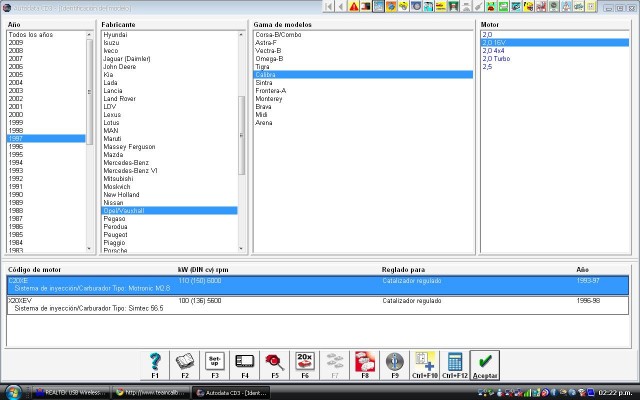Open the F1 help question mark button
This screenshot has height=400, width=640.
(x=155, y=365)
